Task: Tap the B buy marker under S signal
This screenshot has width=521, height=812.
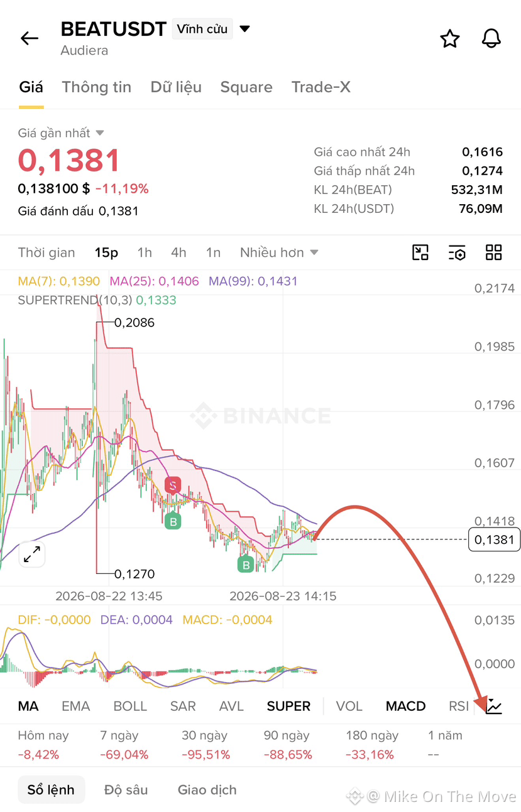Action: tap(173, 521)
